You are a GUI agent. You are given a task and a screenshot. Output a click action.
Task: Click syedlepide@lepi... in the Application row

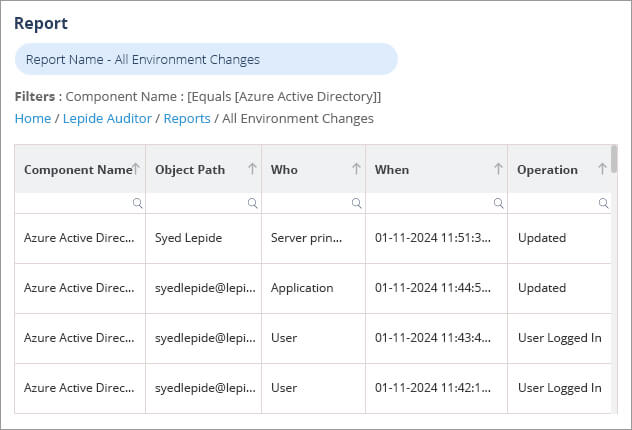204,288
